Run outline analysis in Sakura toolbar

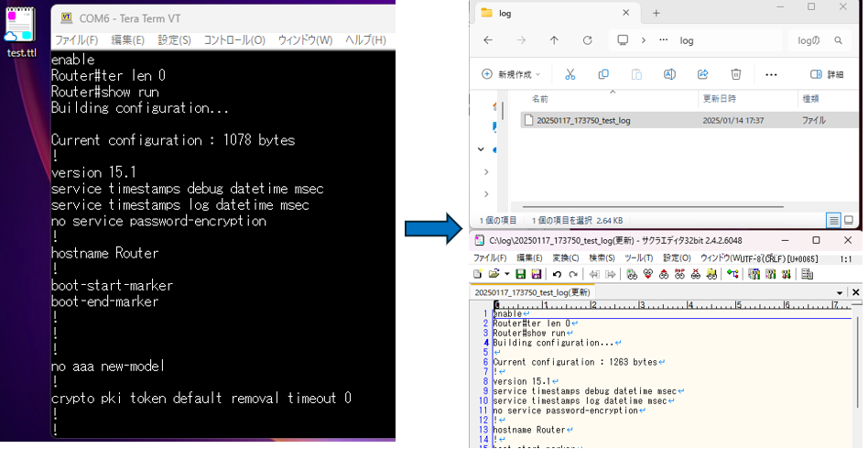[x=732, y=274]
